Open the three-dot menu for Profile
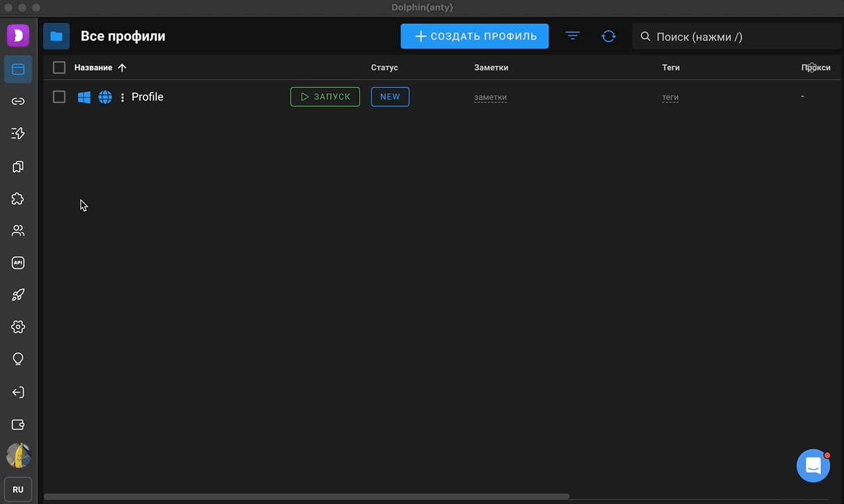The width and height of the screenshot is (844, 504). click(123, 97)
